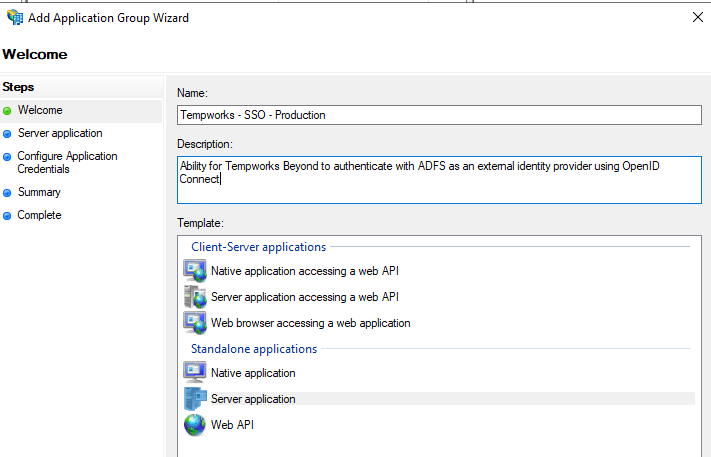Screen dimensions: 711x457
Task: Click the green bullet beside Welcome step
Action: click(7, 111)
